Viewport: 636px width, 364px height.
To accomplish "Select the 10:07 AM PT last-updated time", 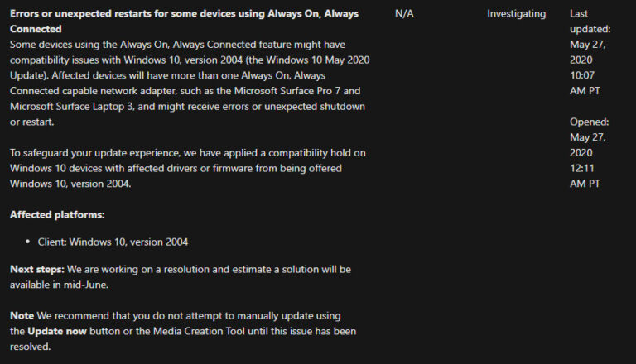I will click(x=585, y=83).
